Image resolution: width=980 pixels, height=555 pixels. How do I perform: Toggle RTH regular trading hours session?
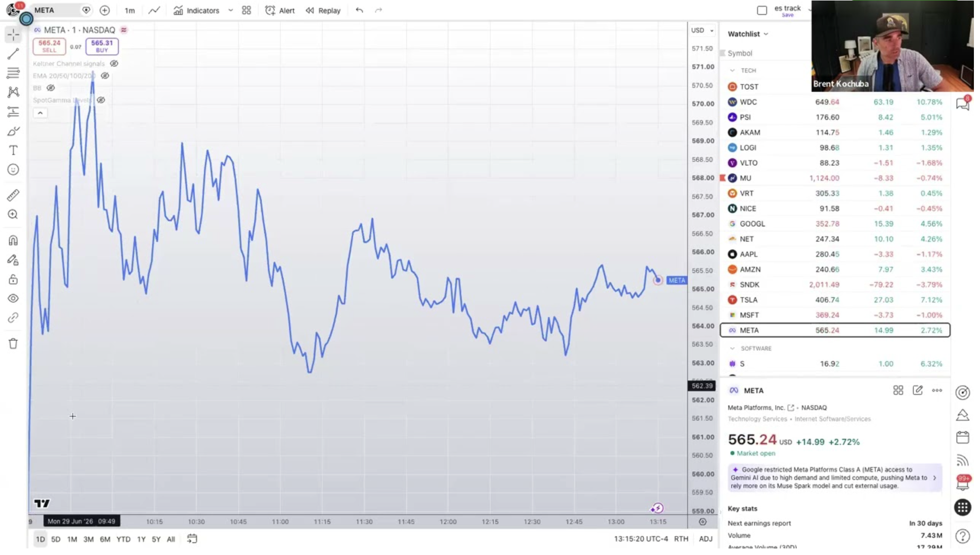point(681,539)
